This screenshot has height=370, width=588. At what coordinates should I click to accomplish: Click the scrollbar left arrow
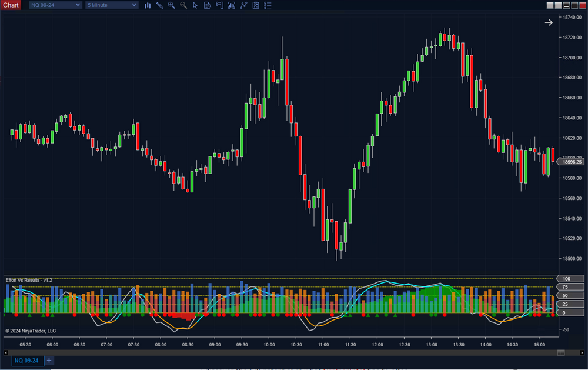click(6, 352)
